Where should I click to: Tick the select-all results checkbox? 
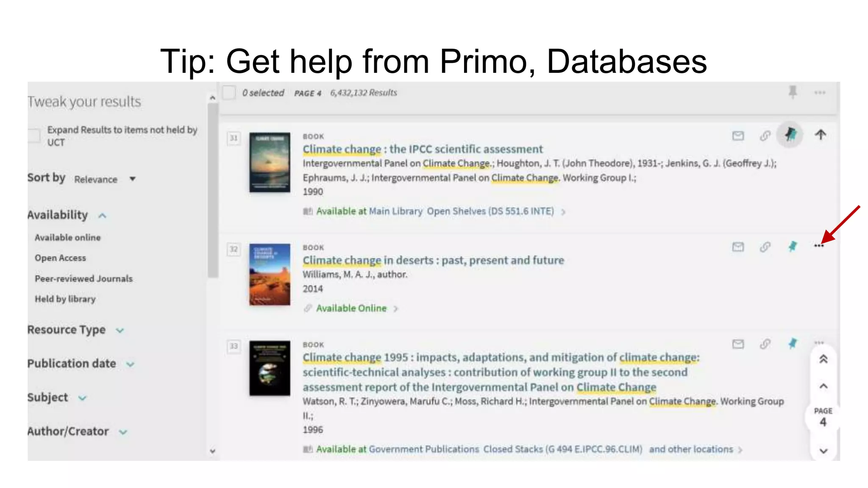pyautogui.click(x=229, y=92)
